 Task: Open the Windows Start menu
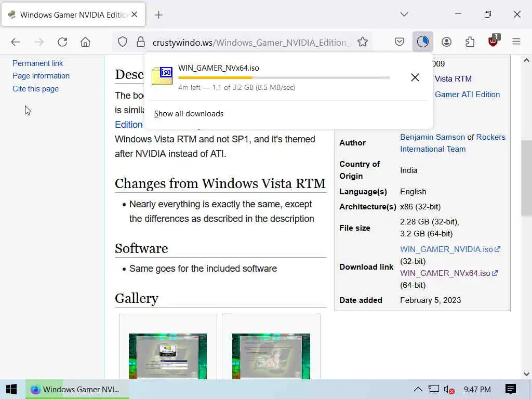coord(11,389)
